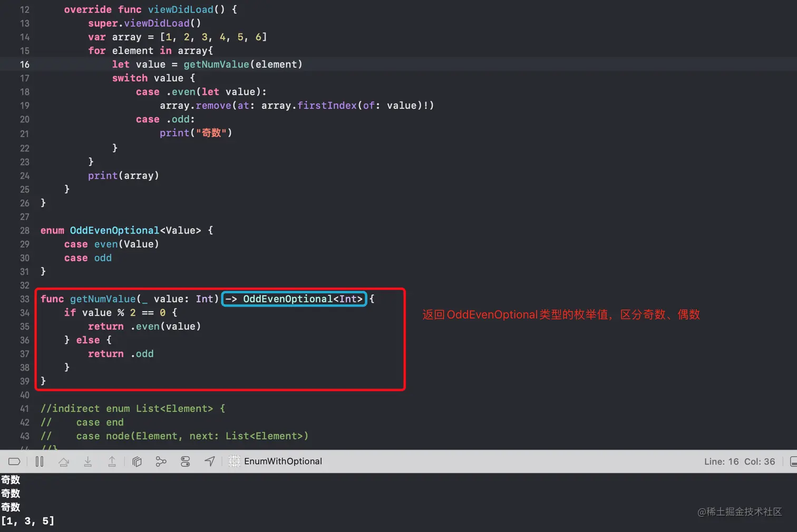797x532 pixels.
Task: Click print(array) statement
Action: [123, 176]
